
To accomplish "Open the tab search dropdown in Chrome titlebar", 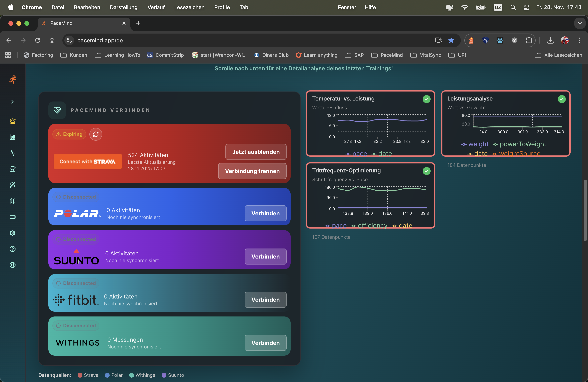I will point(580,23).
